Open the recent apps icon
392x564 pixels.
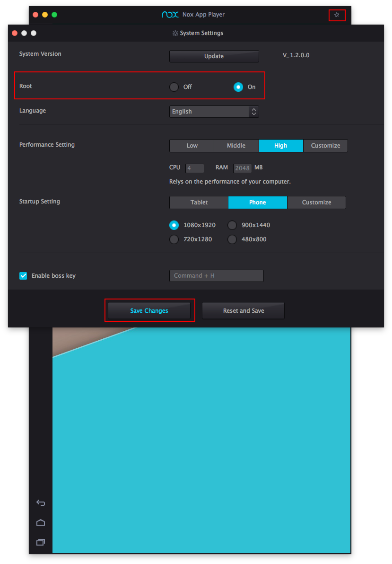point(41,542)
